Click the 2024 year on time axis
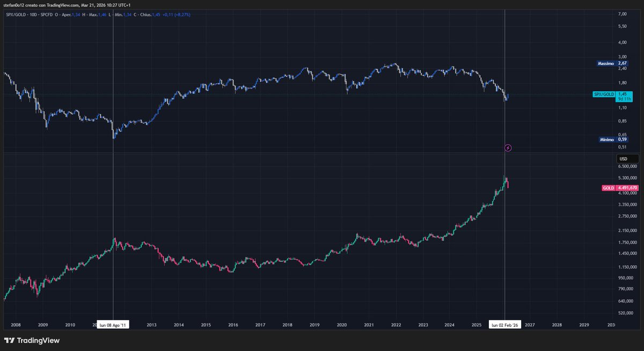The image size is (644, 351). (x=450, y=325)
